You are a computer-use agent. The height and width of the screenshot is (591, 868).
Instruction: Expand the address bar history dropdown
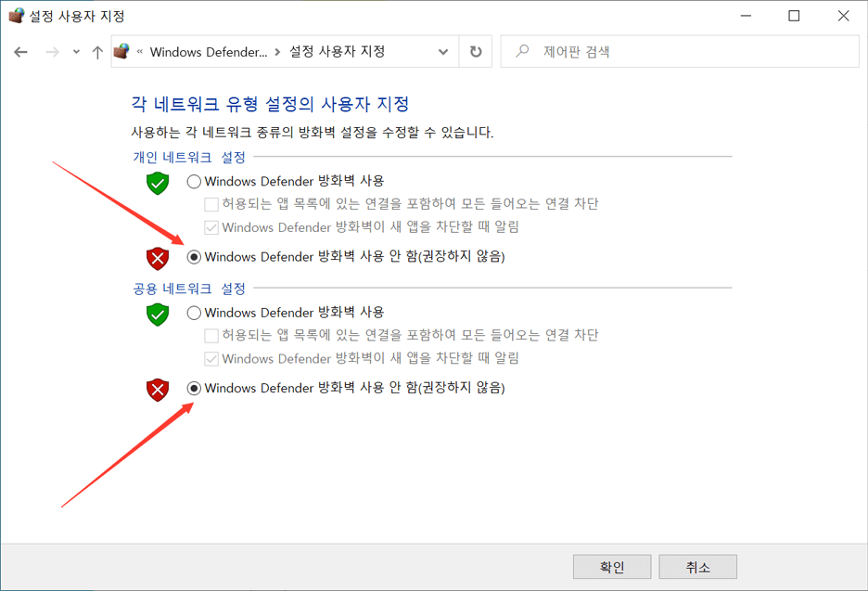(443, 52)
